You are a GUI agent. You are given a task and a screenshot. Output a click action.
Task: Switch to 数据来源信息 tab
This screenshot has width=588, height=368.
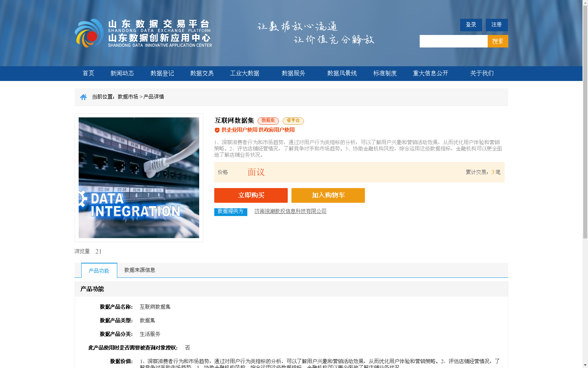click(x=140, y=270)
